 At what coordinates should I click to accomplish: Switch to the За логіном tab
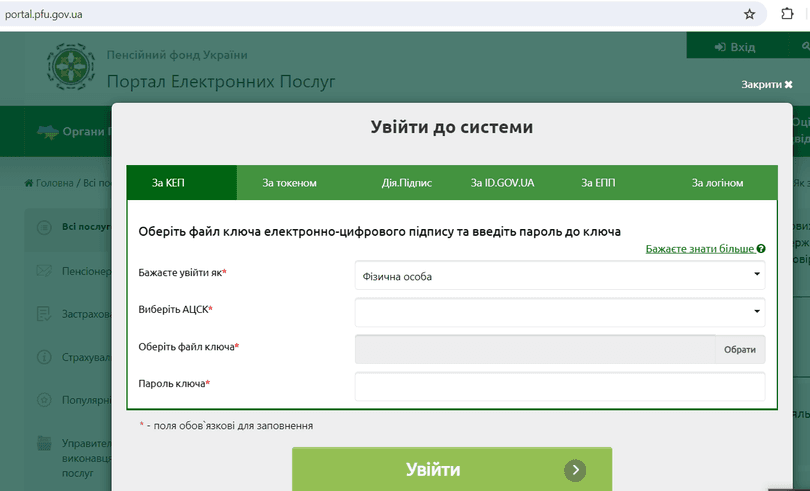click(x=717, y=183)
